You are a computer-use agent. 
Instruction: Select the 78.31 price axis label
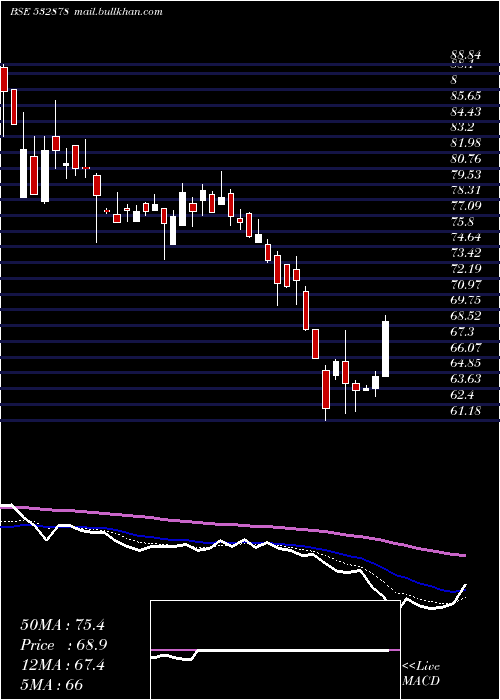[x=466, y=190]
